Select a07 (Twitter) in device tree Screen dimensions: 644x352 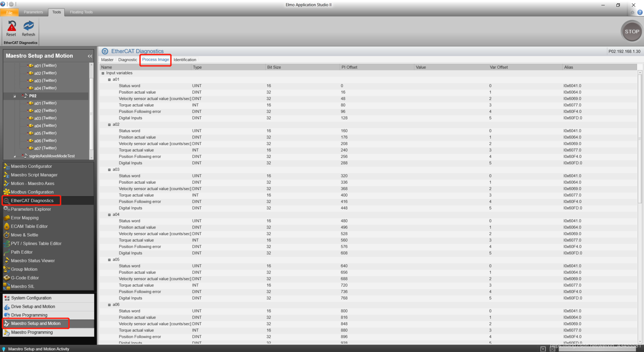point(45,148)
